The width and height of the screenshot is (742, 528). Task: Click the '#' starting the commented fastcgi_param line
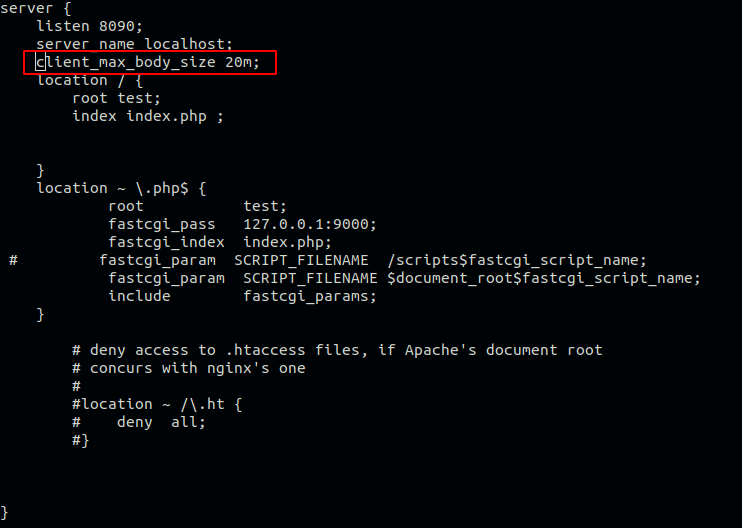coord(14,260)
